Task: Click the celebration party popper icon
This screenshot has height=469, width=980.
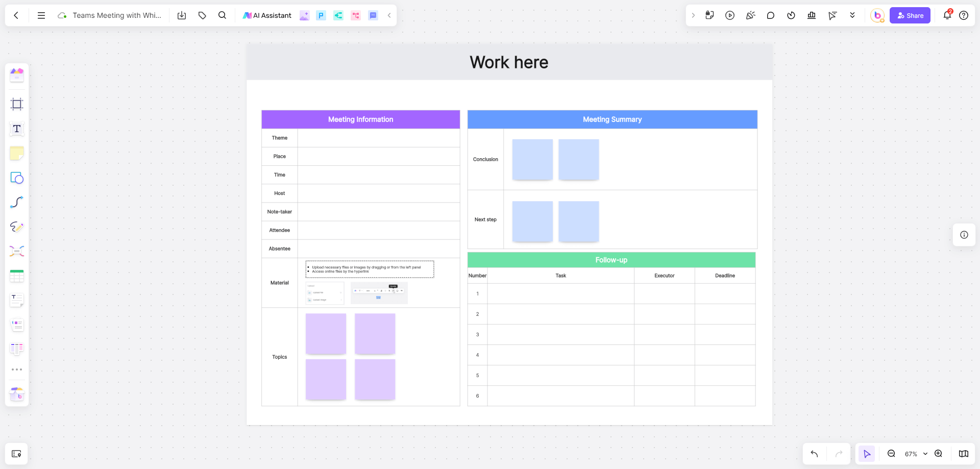Action: (x=750, y=15)
